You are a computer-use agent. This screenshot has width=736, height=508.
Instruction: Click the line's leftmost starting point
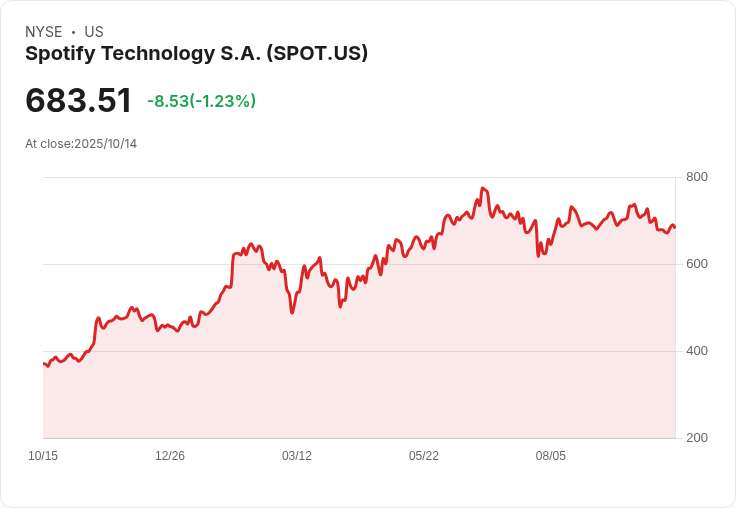[44, 363]
